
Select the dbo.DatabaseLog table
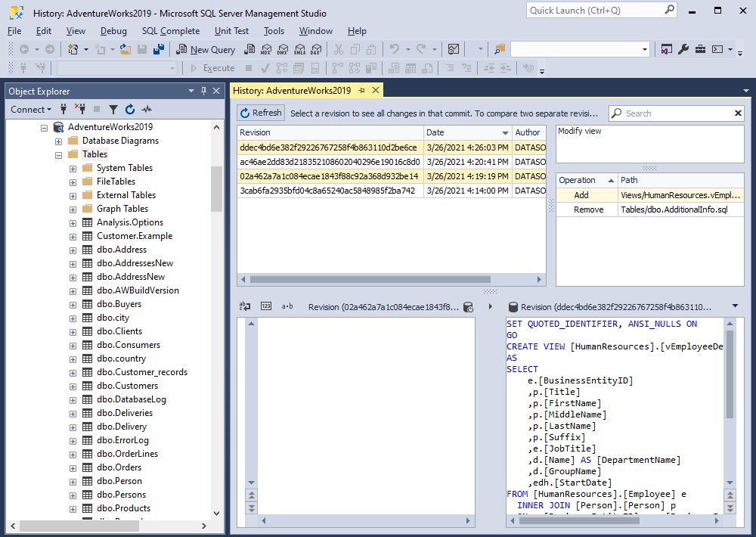pyautogui.click(x=131, y=399)
